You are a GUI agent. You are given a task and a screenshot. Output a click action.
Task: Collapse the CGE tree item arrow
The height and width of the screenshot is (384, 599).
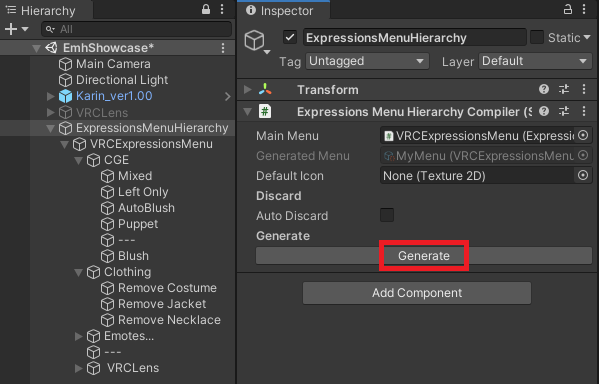pos(79,160)
